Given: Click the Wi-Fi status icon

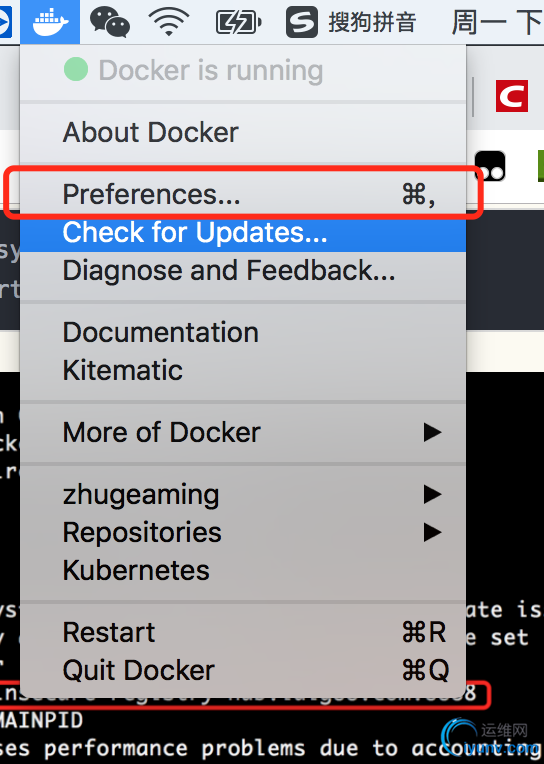Looking at the screenshot, I should click(x=169, y=22).
